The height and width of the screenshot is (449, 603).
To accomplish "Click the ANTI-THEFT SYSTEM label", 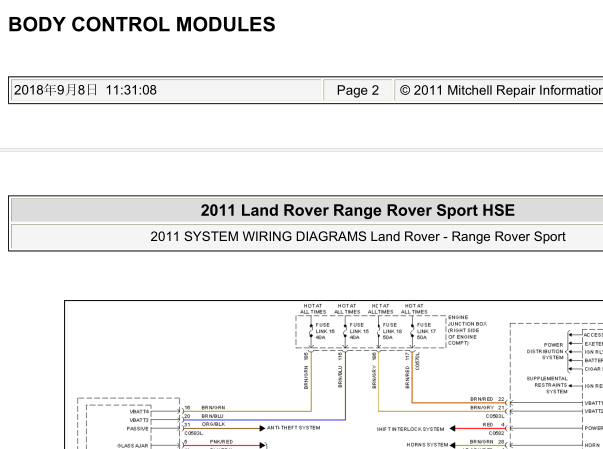I will (x=293, y=428).
